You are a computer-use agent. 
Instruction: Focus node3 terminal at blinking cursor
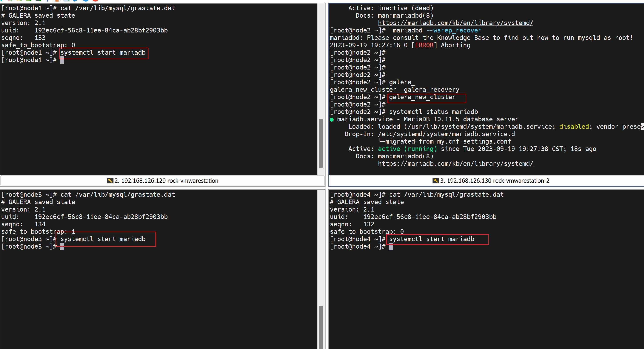(62, 247)
